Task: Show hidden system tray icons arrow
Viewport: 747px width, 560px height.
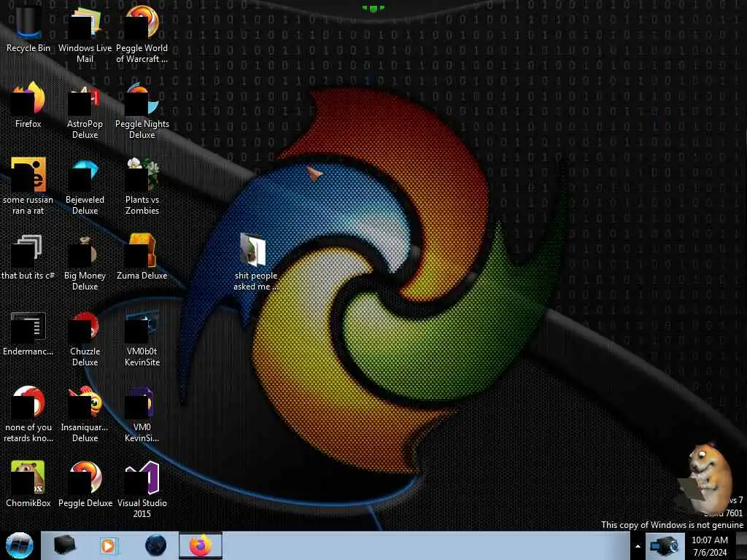Action: click(x=638, y=546)
